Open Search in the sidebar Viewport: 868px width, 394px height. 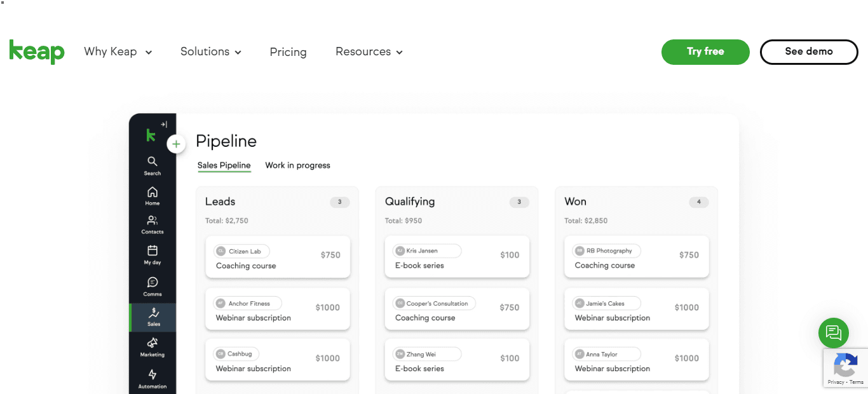click(153, 164)
